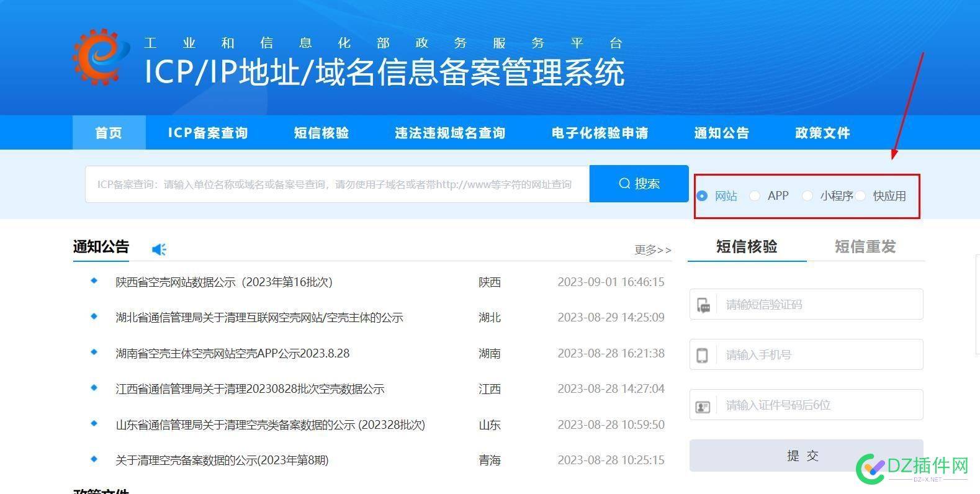The height and width of the screenshot is (494, 980).
Task: Select the 小程序 radio option
Action: tap(807, 195)
